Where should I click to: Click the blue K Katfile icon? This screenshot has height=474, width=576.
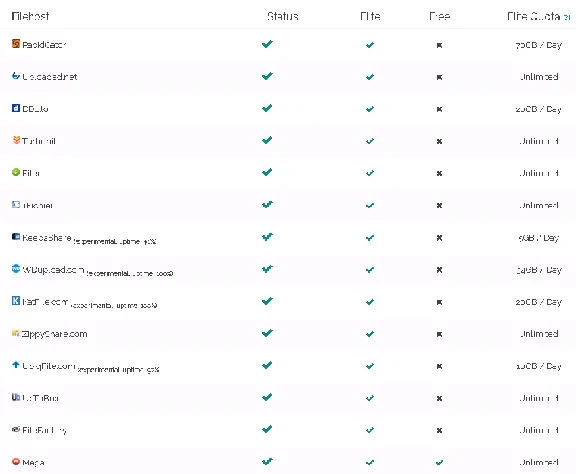[x=16, y=301]
